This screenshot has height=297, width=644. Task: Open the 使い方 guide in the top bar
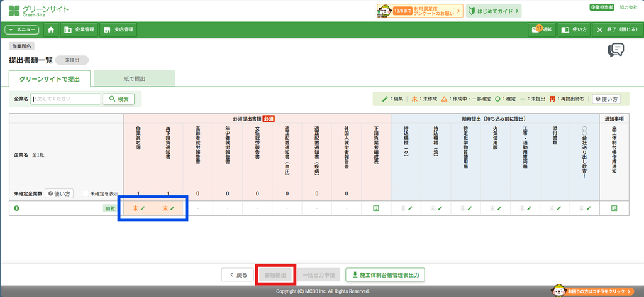574,30
